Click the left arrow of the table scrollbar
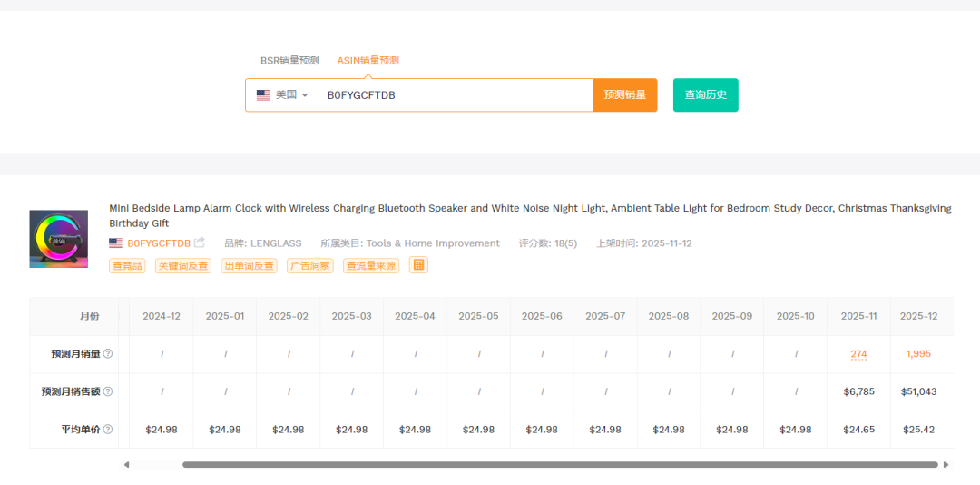980x485 pixels. (126, 465)
